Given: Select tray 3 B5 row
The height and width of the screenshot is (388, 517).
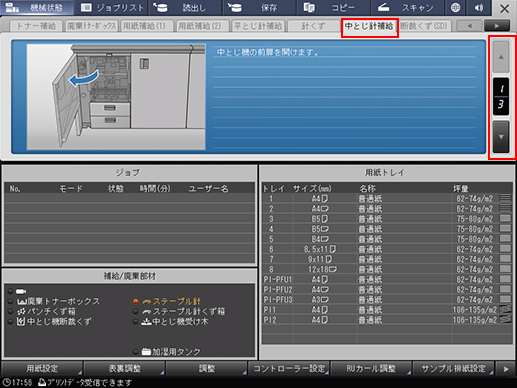Looking at the screenshot, I should (x=387, y=219).
